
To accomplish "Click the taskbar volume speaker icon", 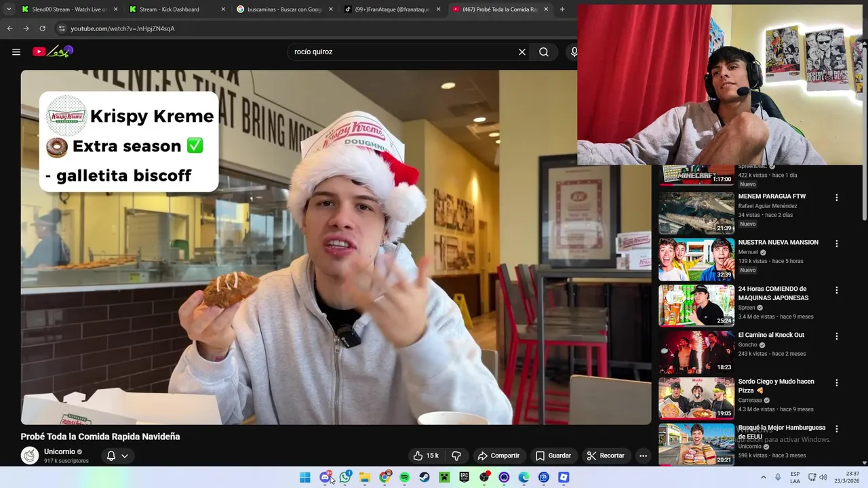I will coord(823,477).
